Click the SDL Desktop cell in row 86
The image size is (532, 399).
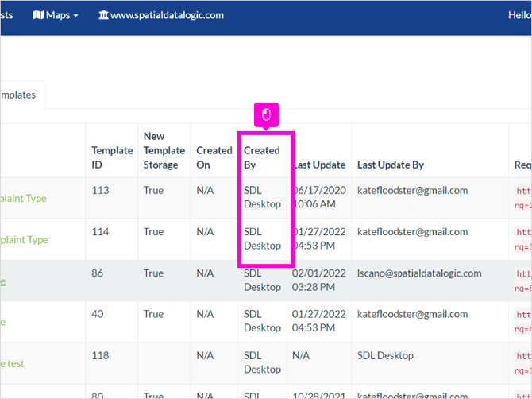pyautogui.click(x=262, y=280)
